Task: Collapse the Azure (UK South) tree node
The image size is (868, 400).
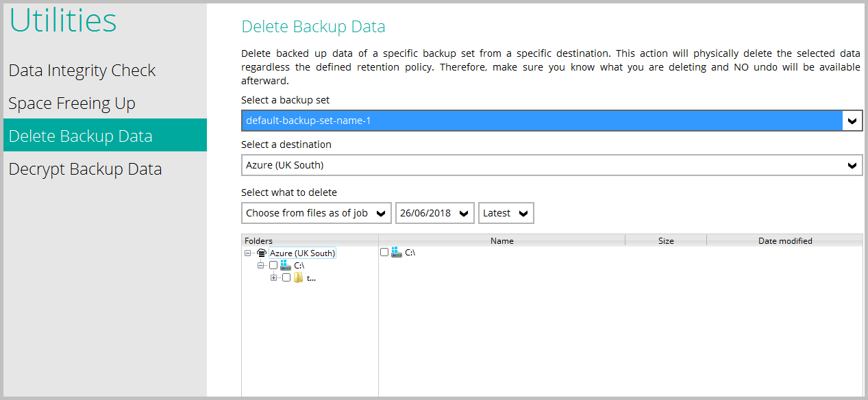Action: 248,253
